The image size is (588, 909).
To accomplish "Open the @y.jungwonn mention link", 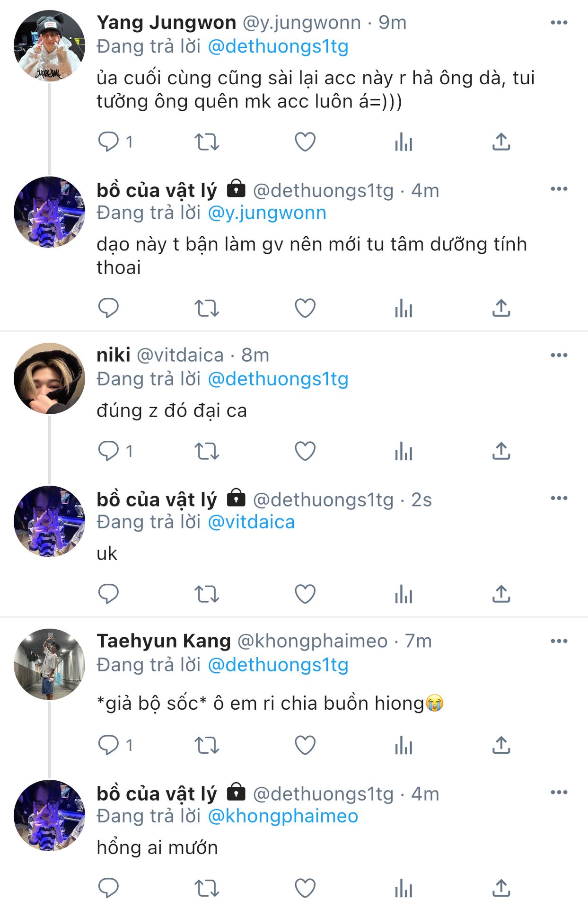I will tap(267, 213).
